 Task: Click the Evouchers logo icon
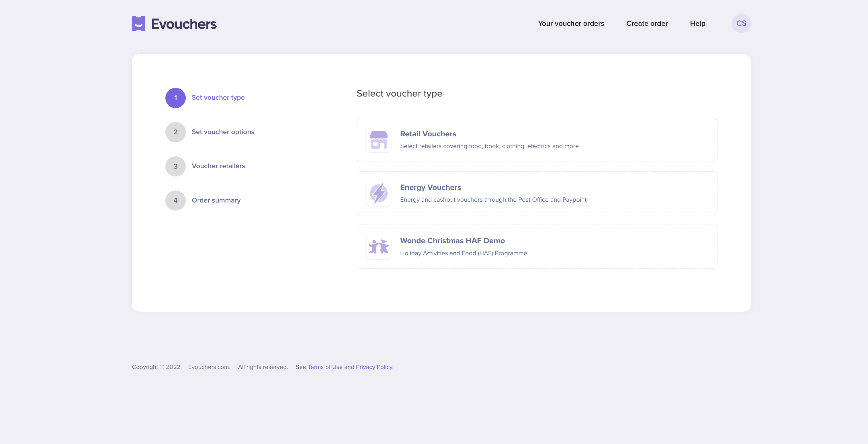(138, 23)
